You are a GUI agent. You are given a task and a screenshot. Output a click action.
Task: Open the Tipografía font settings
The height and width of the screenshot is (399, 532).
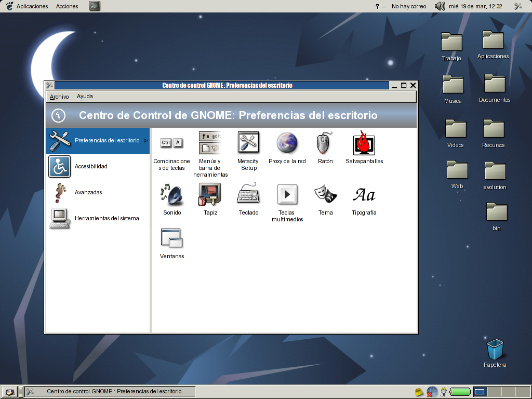tap(364, 195)
